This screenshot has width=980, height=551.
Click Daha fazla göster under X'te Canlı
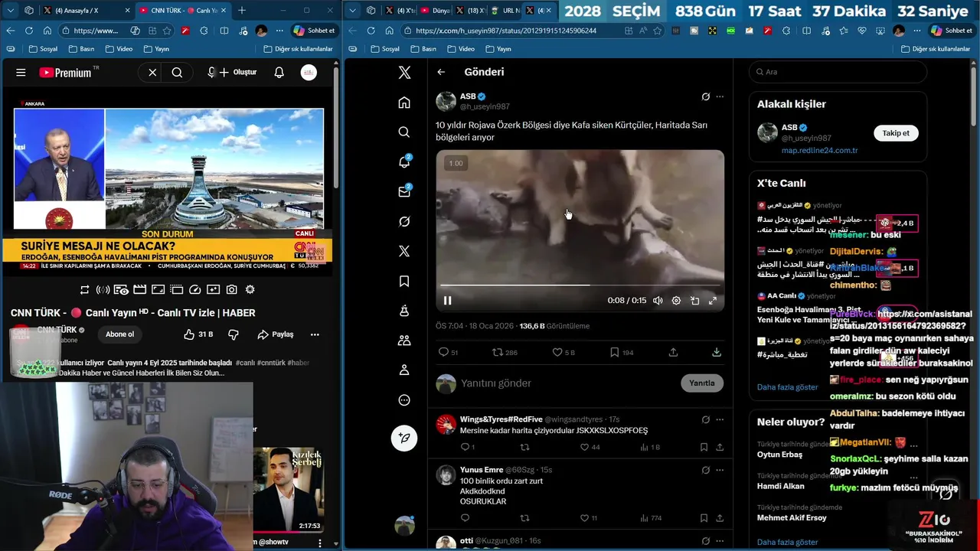click(x=788, y=387)
